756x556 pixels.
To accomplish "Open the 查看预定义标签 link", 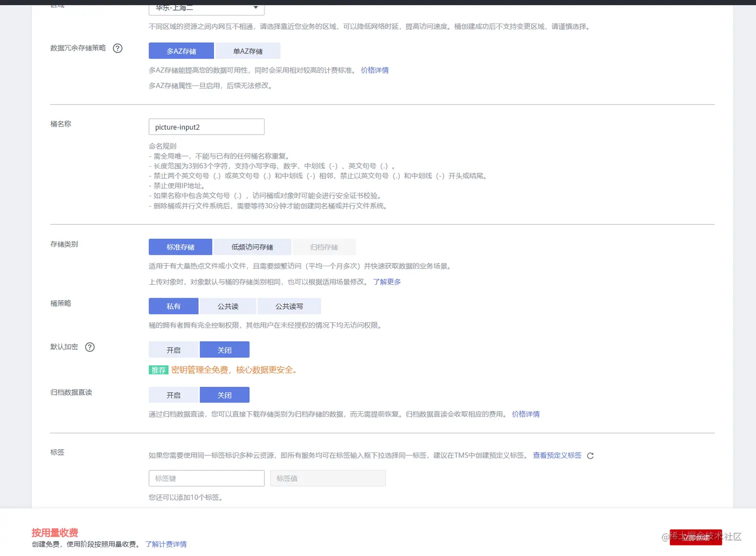I will tap(557, 455).
